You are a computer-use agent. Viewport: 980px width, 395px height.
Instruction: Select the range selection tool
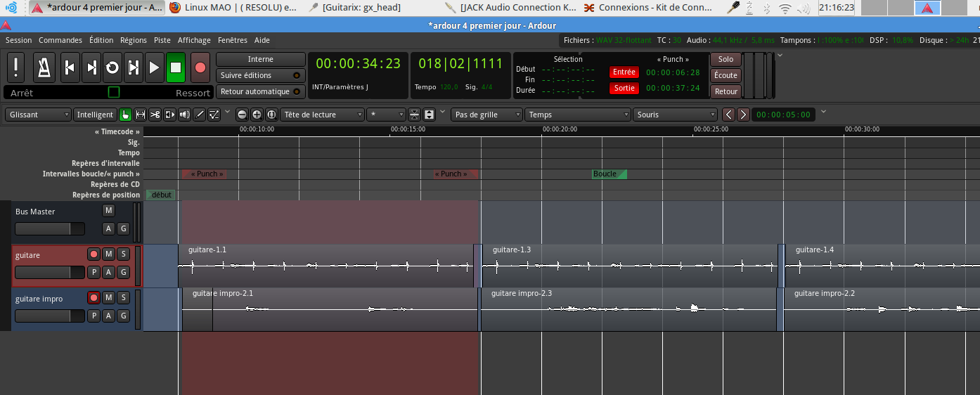(x=141, y=115)
